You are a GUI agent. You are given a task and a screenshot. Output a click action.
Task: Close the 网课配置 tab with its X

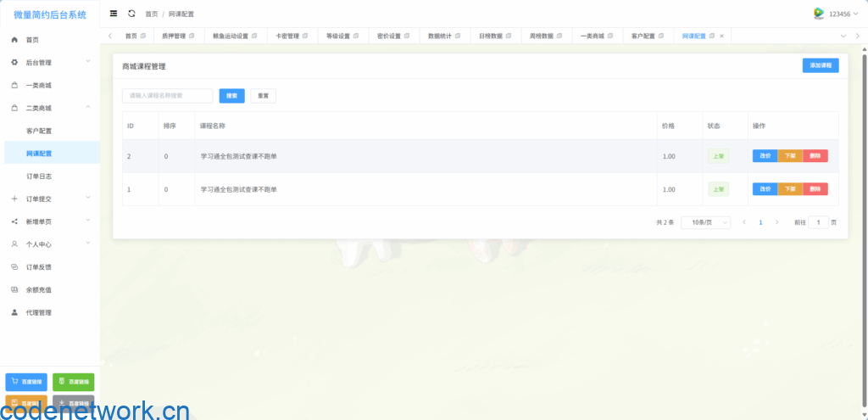click(x=721, y=36)
